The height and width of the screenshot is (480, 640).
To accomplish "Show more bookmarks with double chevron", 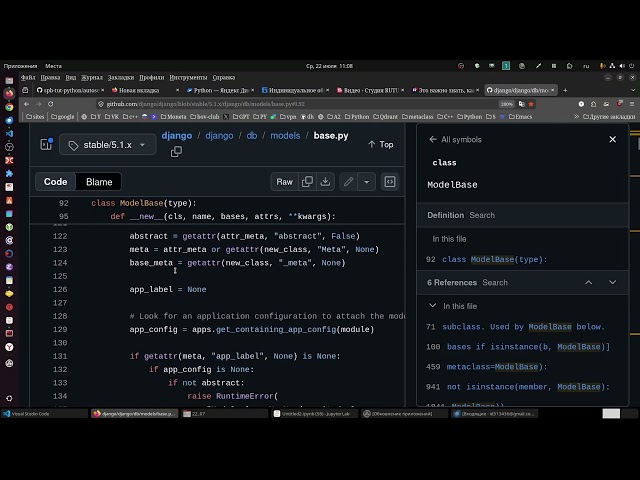I will tap(576, 117).
